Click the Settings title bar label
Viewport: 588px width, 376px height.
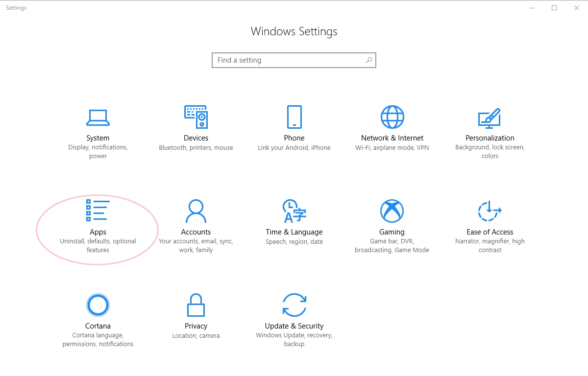coord(16,8)
